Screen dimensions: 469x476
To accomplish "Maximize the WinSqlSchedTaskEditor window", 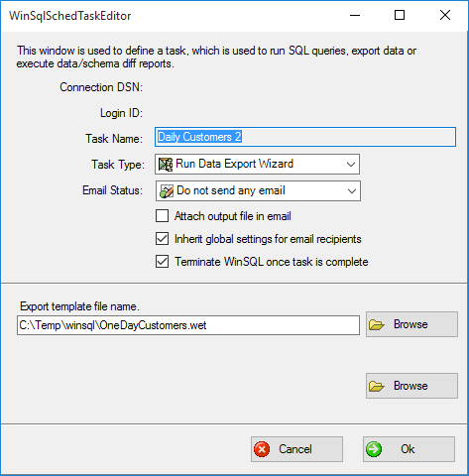I will pos(400,15).
